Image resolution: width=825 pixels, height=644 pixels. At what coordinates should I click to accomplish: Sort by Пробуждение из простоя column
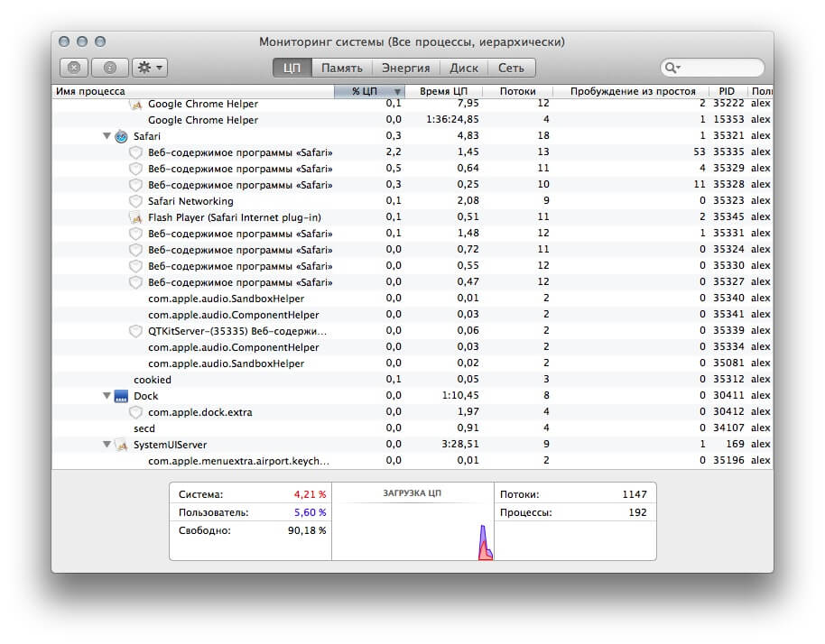point(633,91)
